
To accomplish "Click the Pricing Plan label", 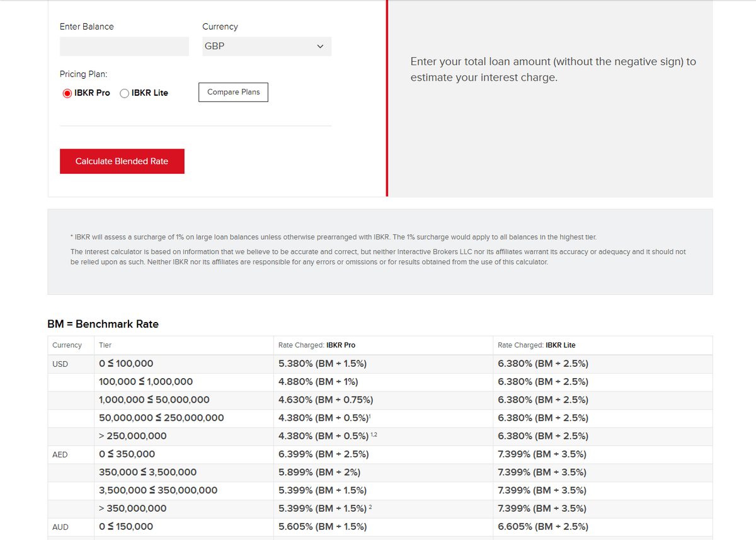I will 83,74.
